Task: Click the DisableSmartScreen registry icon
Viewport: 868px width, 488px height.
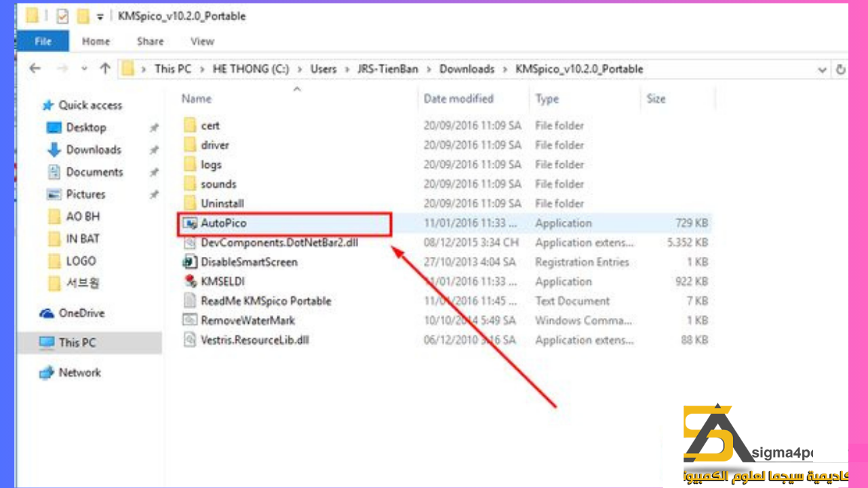Action: 190,262
